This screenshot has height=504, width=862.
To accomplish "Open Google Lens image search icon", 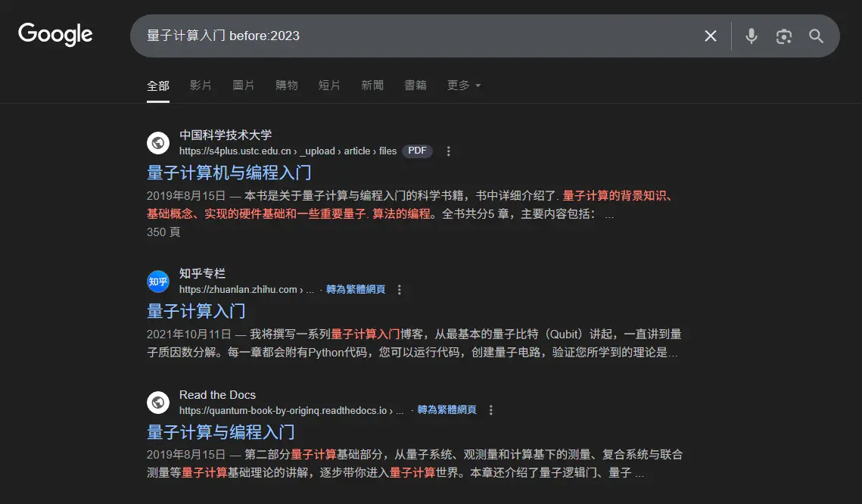I will [783, 36].
